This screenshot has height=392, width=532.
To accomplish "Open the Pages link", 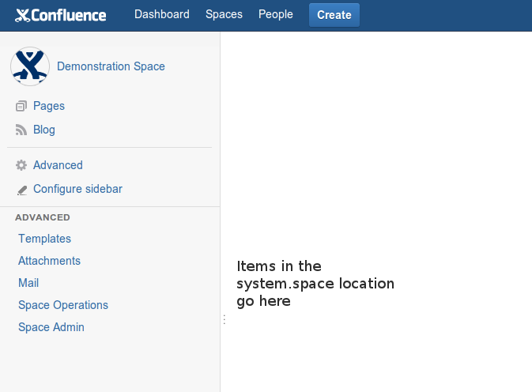I will (49, 106).
